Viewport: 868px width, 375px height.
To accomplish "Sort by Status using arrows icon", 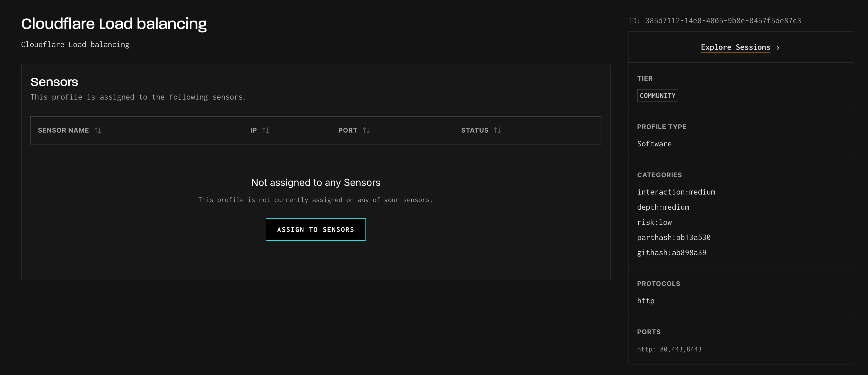I will pyautogui.click(x=497, y=130).
